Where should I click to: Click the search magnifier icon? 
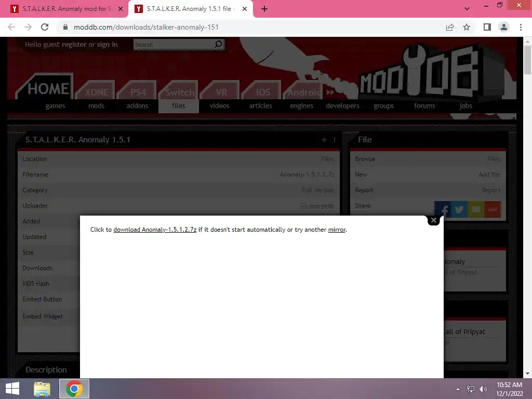coord(219,44)
